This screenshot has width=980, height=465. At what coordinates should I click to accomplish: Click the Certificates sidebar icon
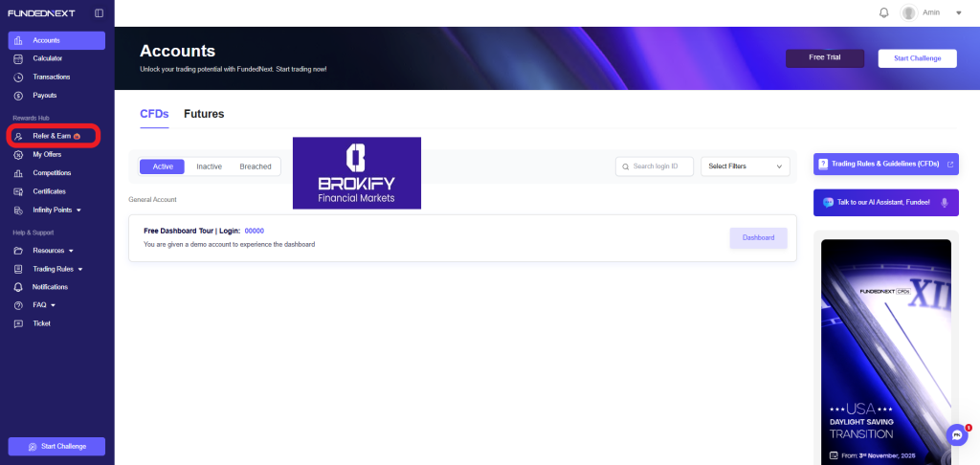tap(18, 191)
